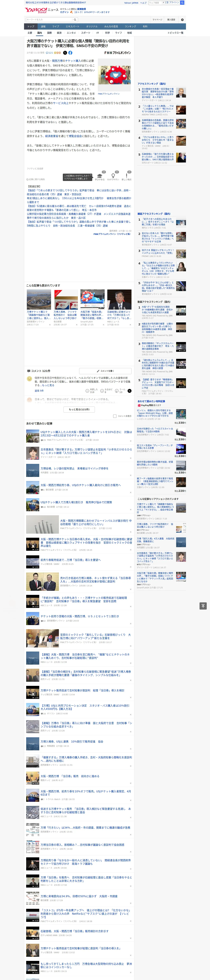Viewport: 210px width, 980px height.
Task: Click the ログイン link
Action: (x=64, y=12)
